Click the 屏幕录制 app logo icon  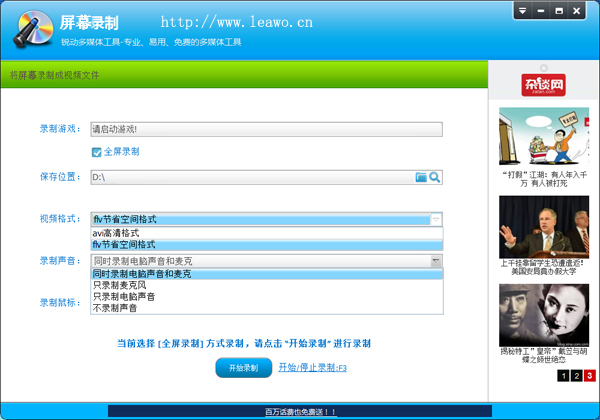30,30
